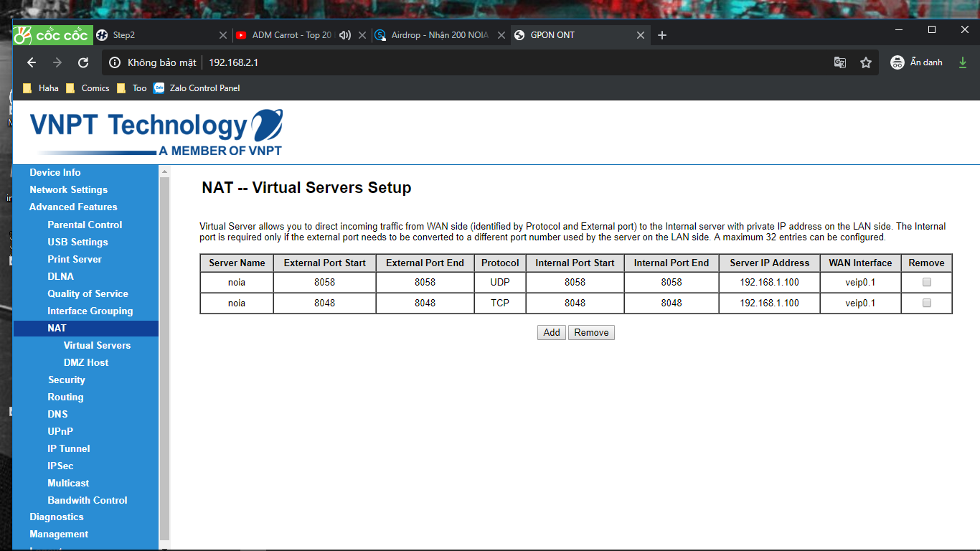Click the browser forward arrow
The width and height of the screenshot is (980, 551).
(57, 62)
